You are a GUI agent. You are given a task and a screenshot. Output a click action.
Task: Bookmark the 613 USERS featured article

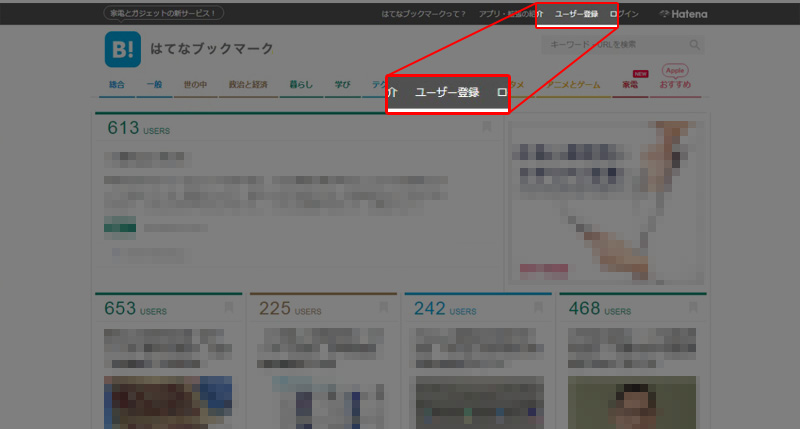pyautogui.click(x=487, y=127)
